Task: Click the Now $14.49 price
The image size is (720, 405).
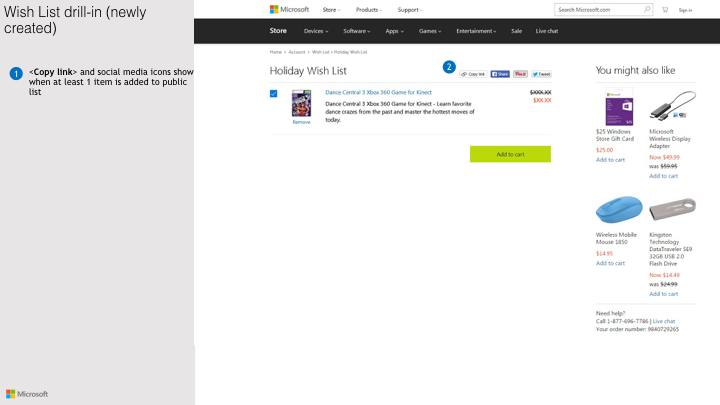Action: point(664,275)
